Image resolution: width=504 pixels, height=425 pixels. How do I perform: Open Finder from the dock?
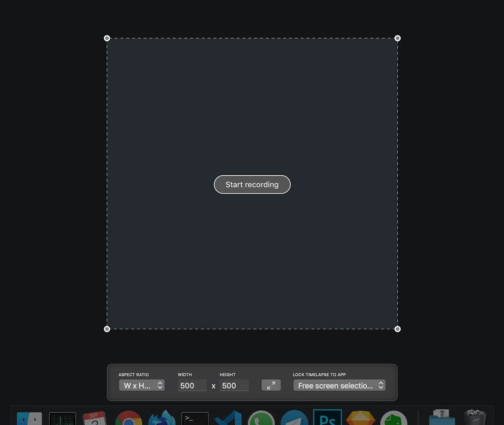click(x=30, y=419)
